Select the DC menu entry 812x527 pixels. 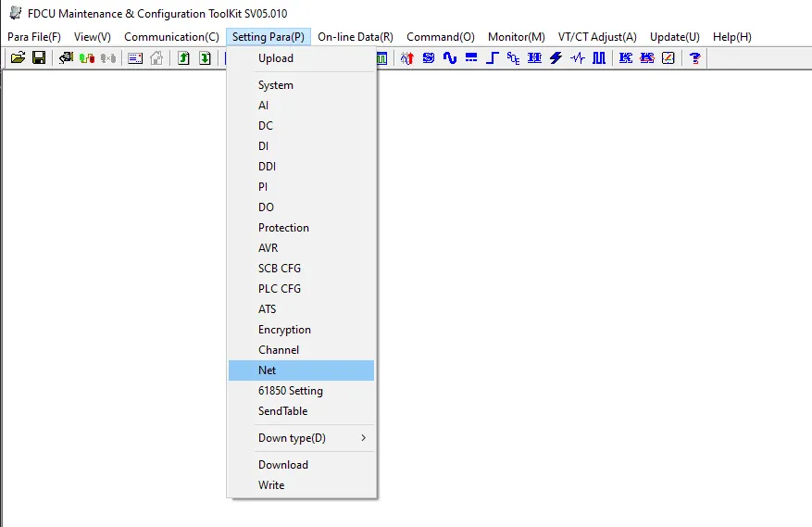point(302,125)
